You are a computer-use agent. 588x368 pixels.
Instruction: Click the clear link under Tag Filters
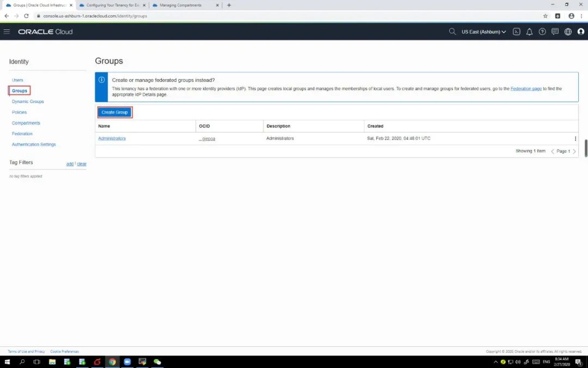(x=82, y=164)
